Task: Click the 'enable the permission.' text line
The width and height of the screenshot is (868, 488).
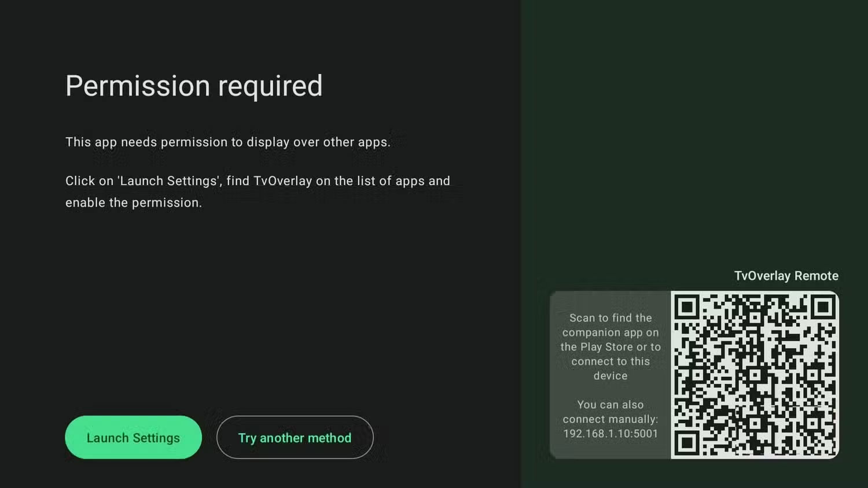Action: pos(134,203)
